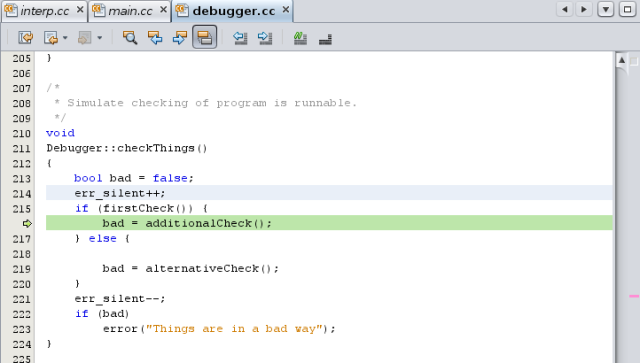Viewport: 640px width, 363px height.
Task: Select the debugger.cc tab
Action: tap(233, 11)
